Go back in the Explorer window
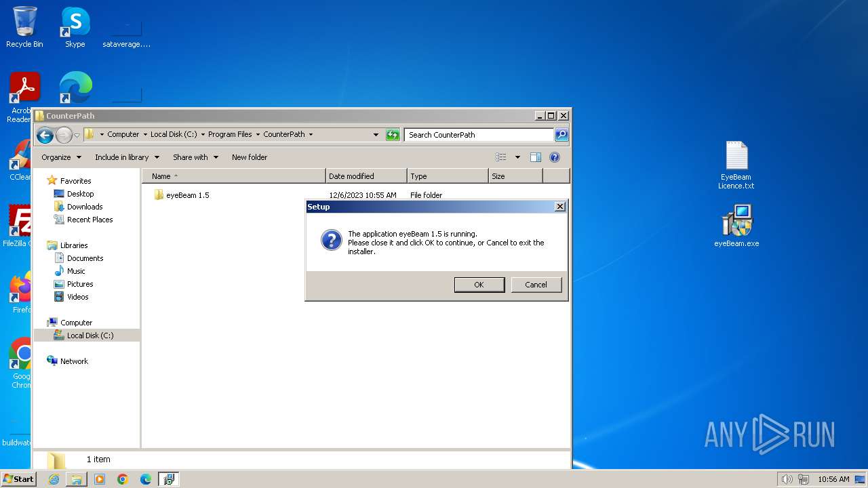Image resolution: width=868 pixels, height=488 pixels. [45, 135]
